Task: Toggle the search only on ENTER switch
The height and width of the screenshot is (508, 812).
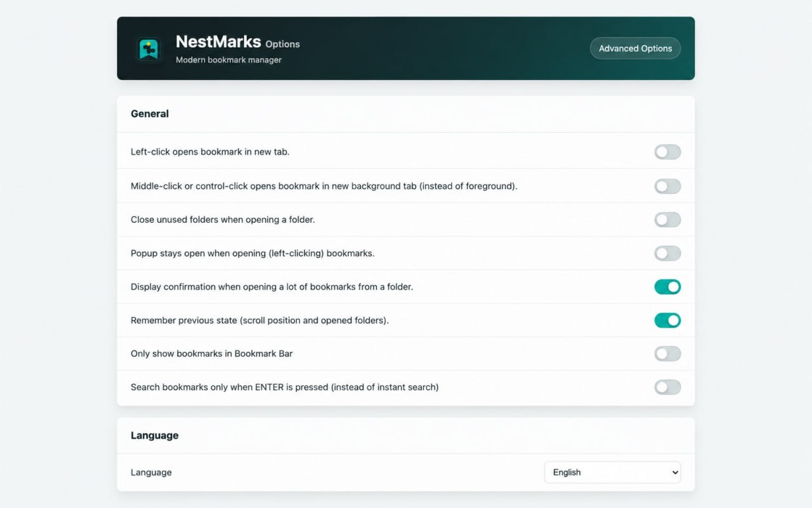Action: click(x=667, y=387)
